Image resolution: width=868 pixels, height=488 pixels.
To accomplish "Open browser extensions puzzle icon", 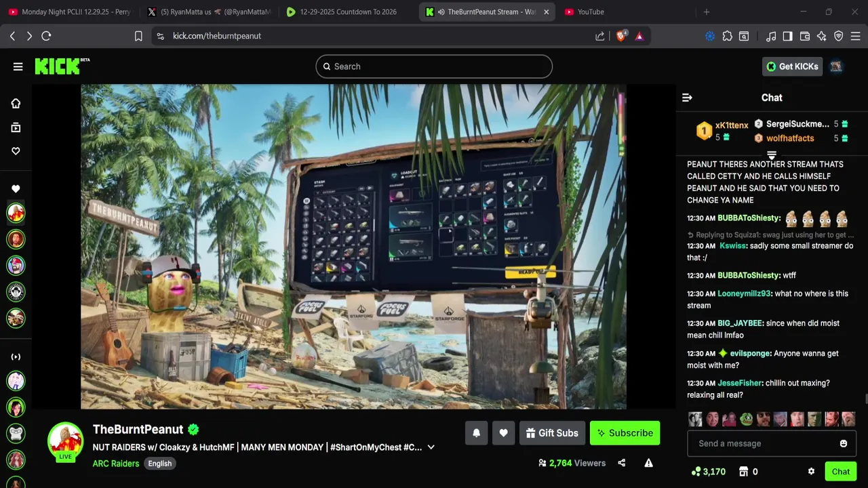I will point(727,36).
